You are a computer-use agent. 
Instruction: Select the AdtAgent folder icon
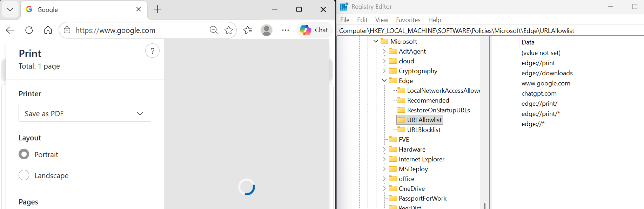[x=393, y=51]
